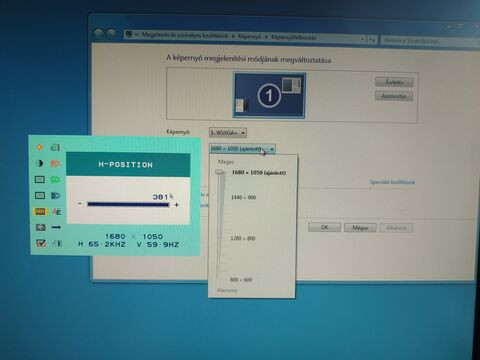This screenshot has height=360, width=480.
Task: Select the sun-shaped brightness icon in monitor OSD
Action: [x=39, y=147]
